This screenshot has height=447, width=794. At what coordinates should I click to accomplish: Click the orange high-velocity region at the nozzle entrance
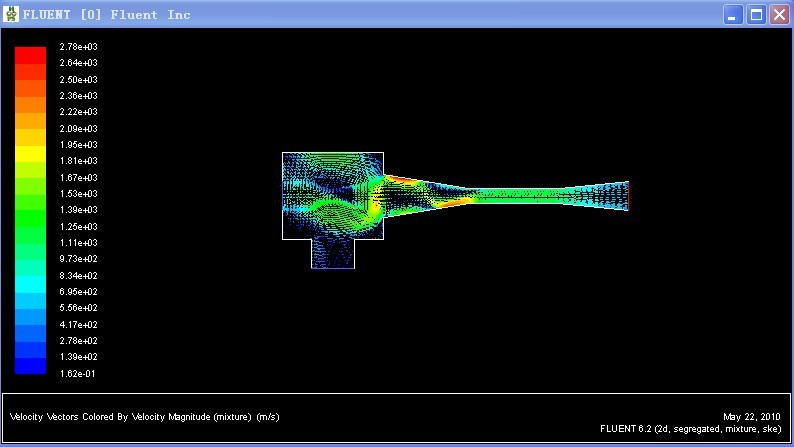402,181
